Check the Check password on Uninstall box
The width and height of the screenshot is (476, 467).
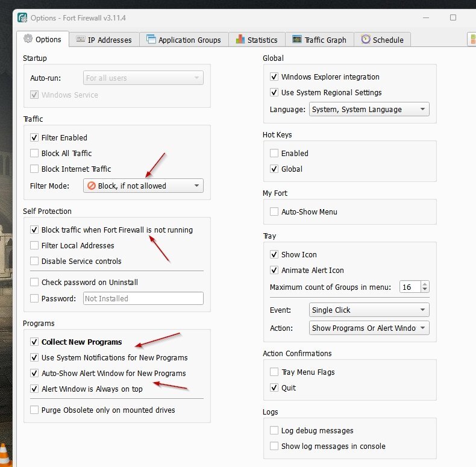(34, 282)
